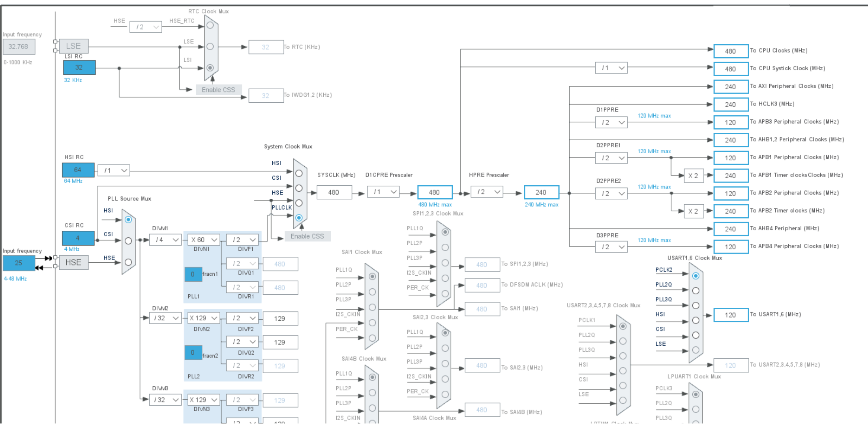Select I2S_CKIN in SAI1 Clock Mux
This screenshot has height=429, width=868.
(x=371, y=322)
